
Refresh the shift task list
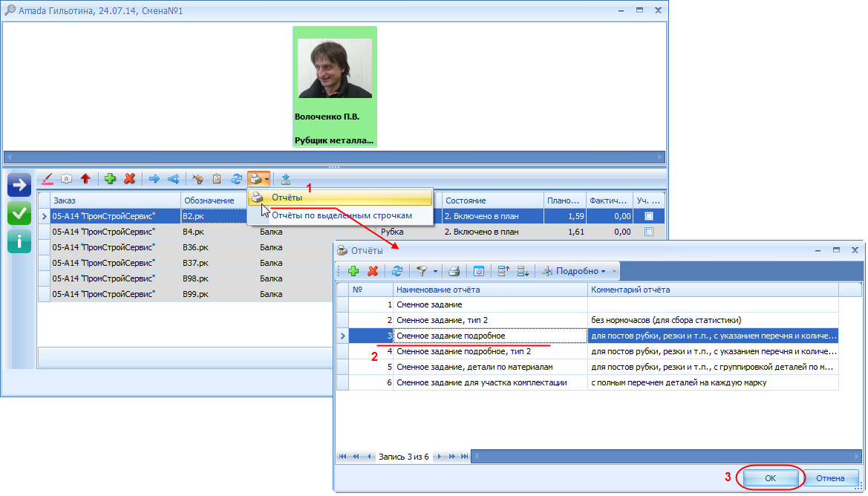(x=236, y=179)
